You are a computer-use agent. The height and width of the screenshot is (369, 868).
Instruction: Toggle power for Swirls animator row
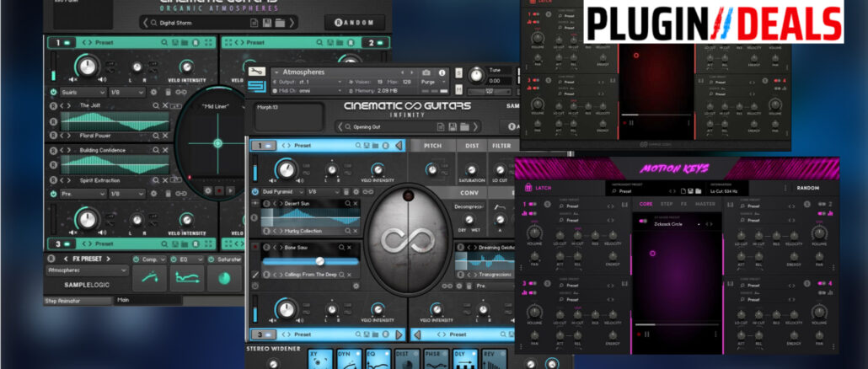54,93
